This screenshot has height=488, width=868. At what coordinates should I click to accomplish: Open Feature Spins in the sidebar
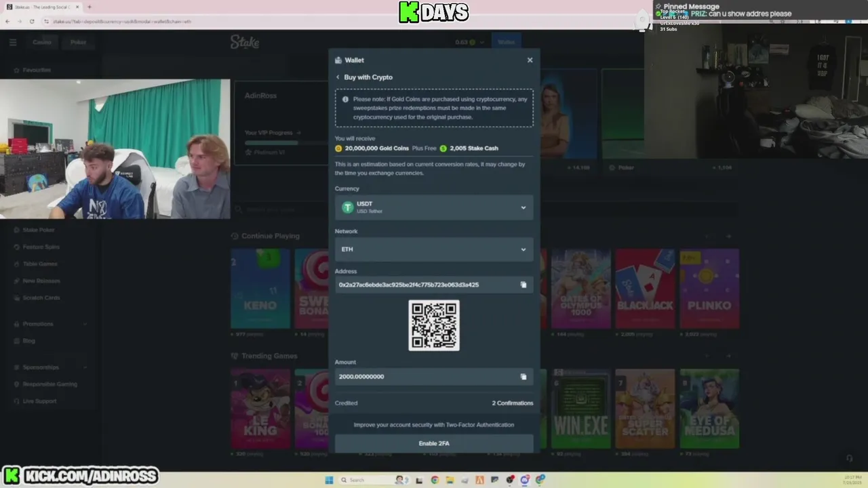[41, 247]
